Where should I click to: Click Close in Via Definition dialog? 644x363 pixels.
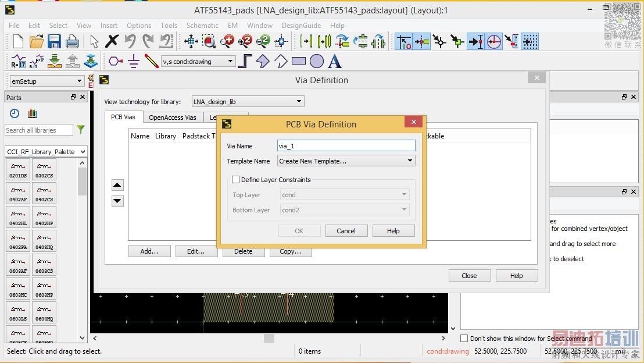coord(470,276)
